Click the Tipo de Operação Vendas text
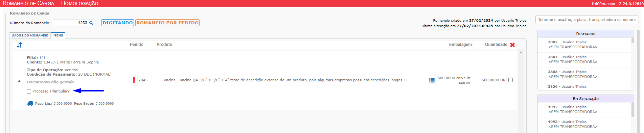 pos(52,70)
